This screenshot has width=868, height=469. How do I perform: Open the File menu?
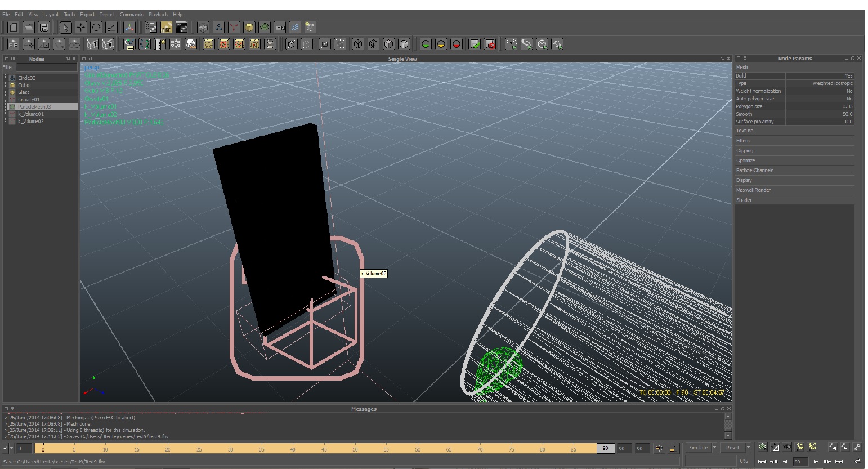coord(6,15)
